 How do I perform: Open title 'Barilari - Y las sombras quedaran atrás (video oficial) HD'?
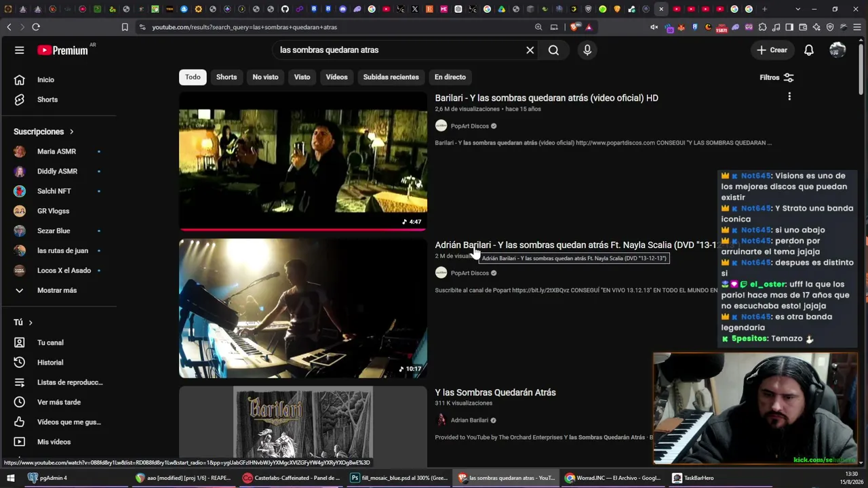[547, 98]
